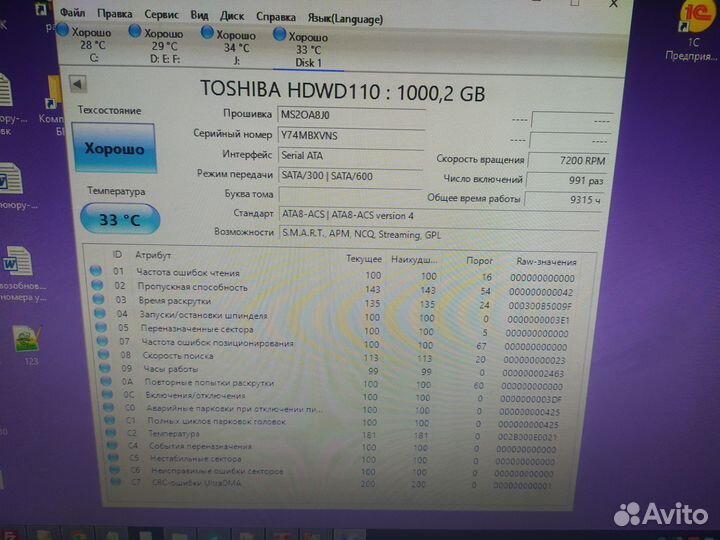Click the previous disk arrow button
720x540 pixels.
click(78, 84)
